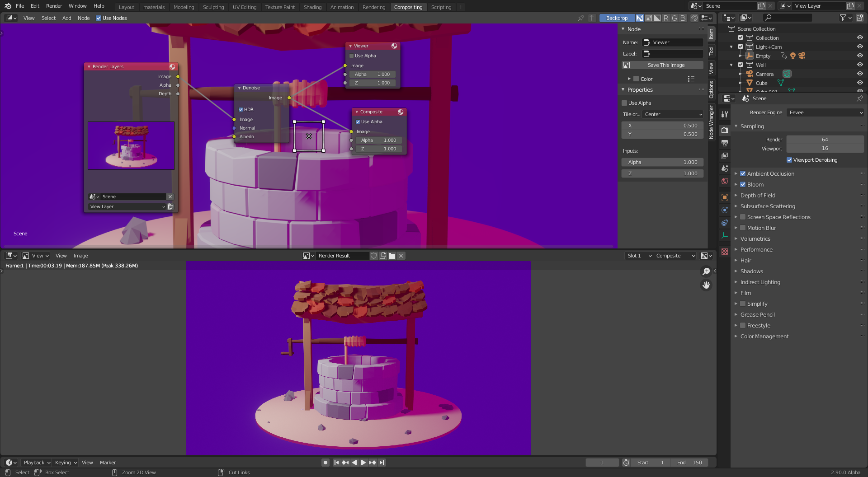Viewport: 868px width, 477px height.
Task: Click the Render Layers node preview thumbnail
Action: pyautogui.click(x=131, y=145)
